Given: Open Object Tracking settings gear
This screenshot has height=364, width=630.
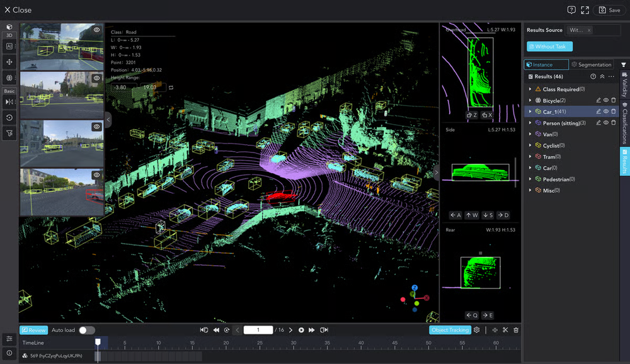Looking at the screenshot, I should coord(477,329).
